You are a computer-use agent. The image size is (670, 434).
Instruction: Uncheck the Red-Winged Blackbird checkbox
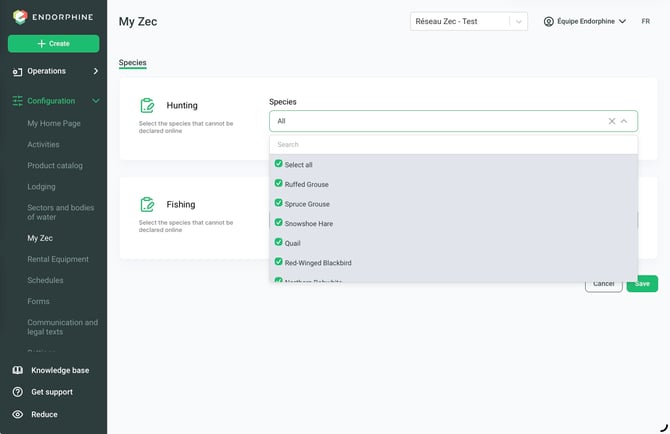(279, 262)
